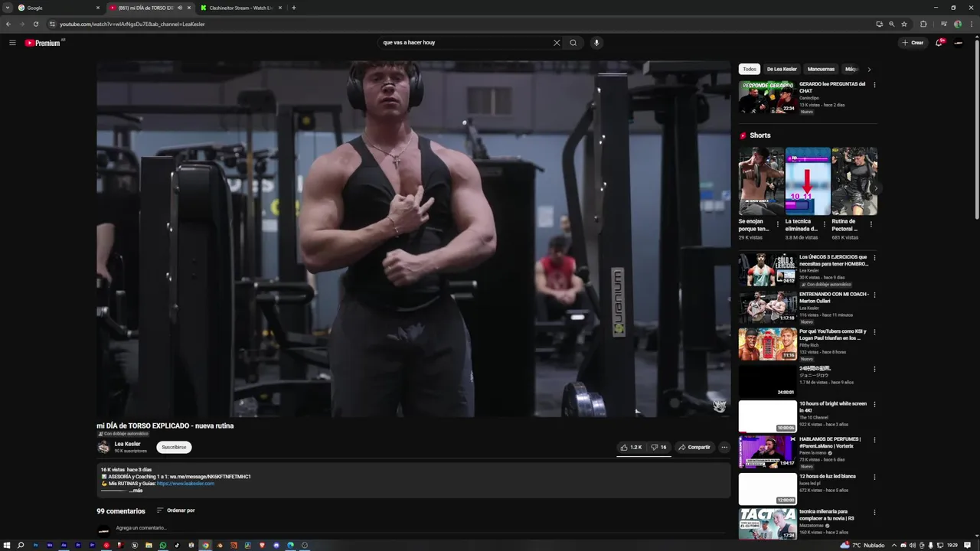This screenshot has height=551, width=980.
Task: Open 'Los ÚNICOS 5 EJERCICIOS' video title
Action: click(834, 260)
